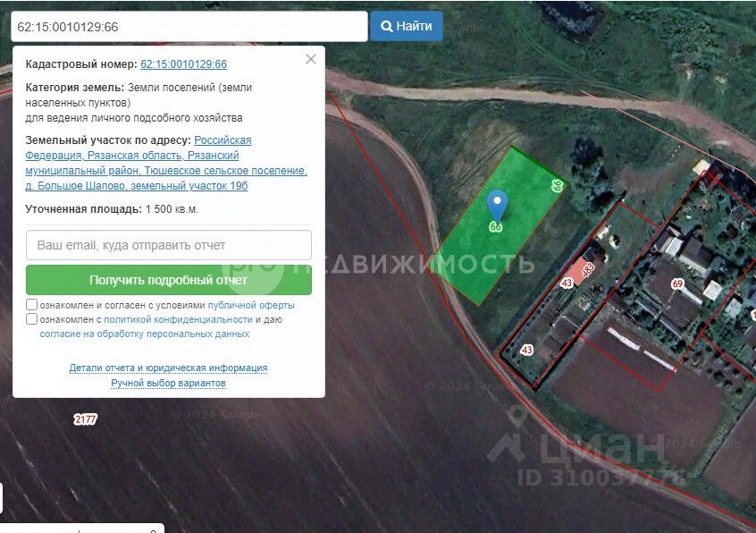Image resolution: width=756 pixels, height=533 pixels.
Task: Open Ручной выбор вариантов link
Action: coord(168,383)
